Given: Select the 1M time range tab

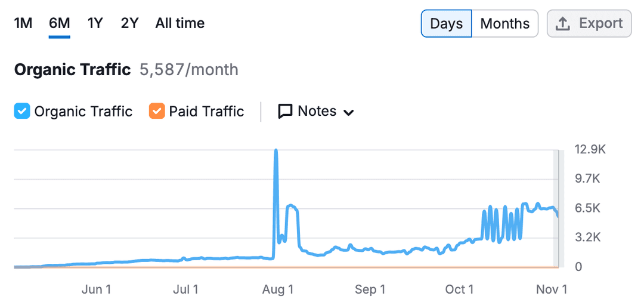Looking at the screenshot, I should [23, 23].
